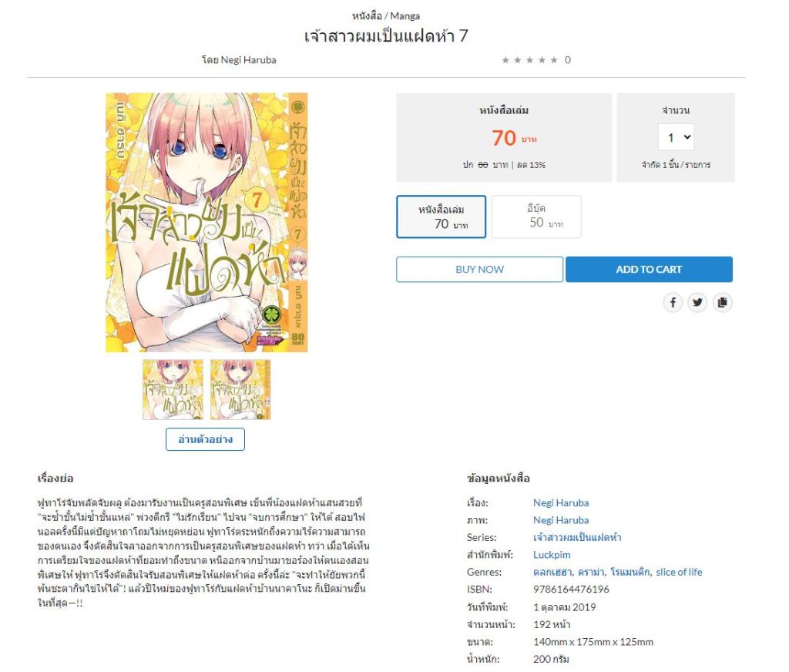
Task: View the first cover thumbnail
Action: point(173,390)
